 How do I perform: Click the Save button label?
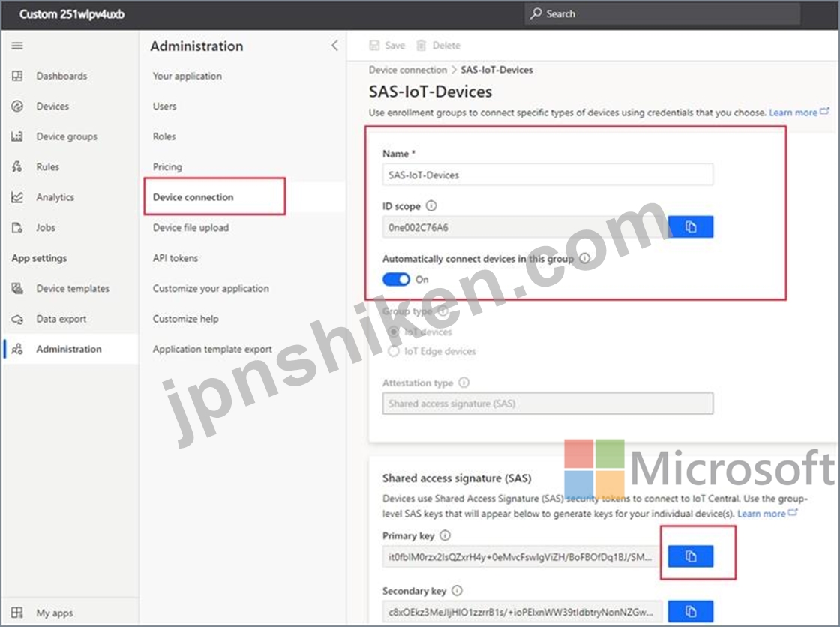tap(394, 46)
